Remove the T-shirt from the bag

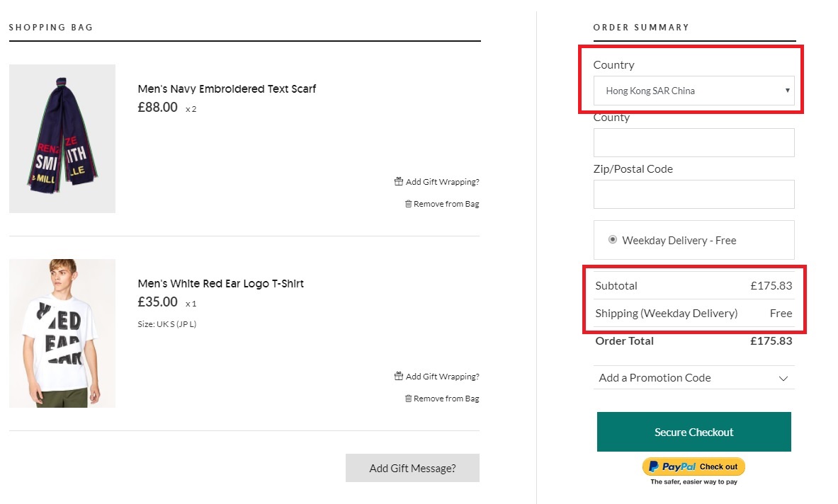(x=446, y=399)
